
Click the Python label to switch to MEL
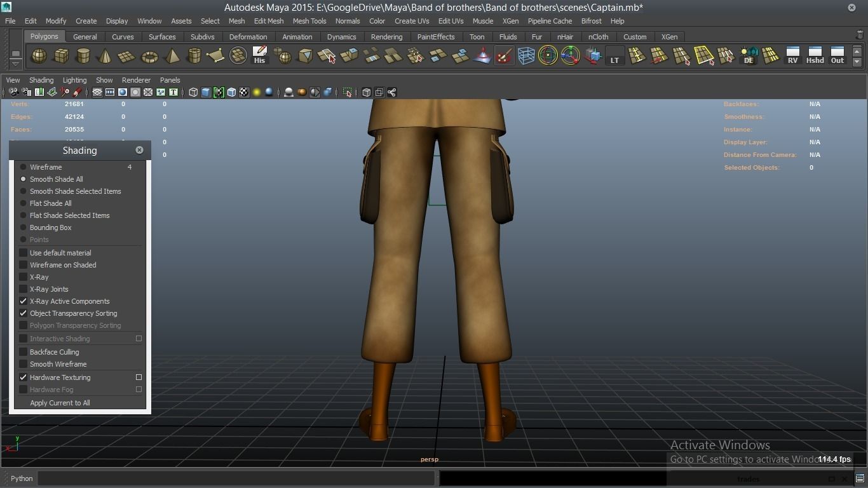[x=21, y=478]
